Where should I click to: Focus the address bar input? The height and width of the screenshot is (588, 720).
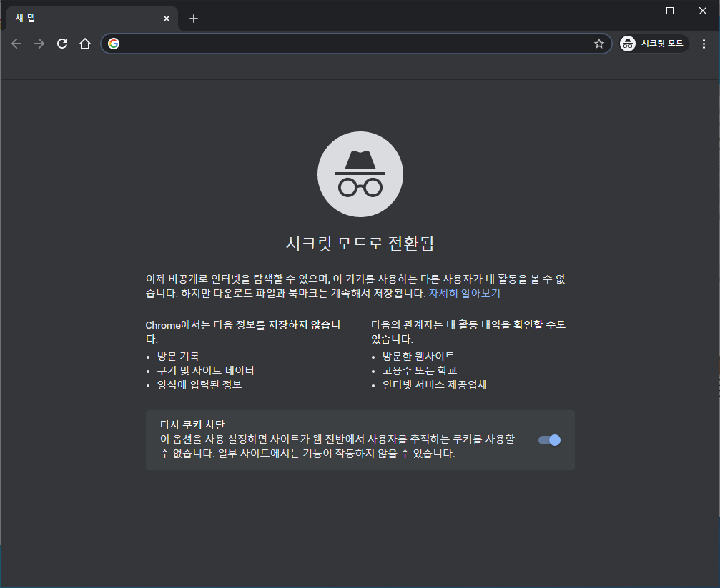point(356,44)
